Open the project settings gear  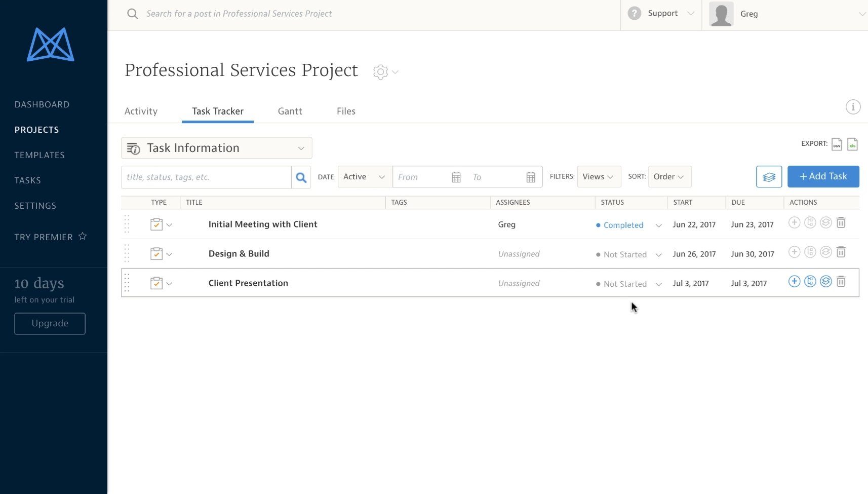pyautogui.click(x=380, y=71)
